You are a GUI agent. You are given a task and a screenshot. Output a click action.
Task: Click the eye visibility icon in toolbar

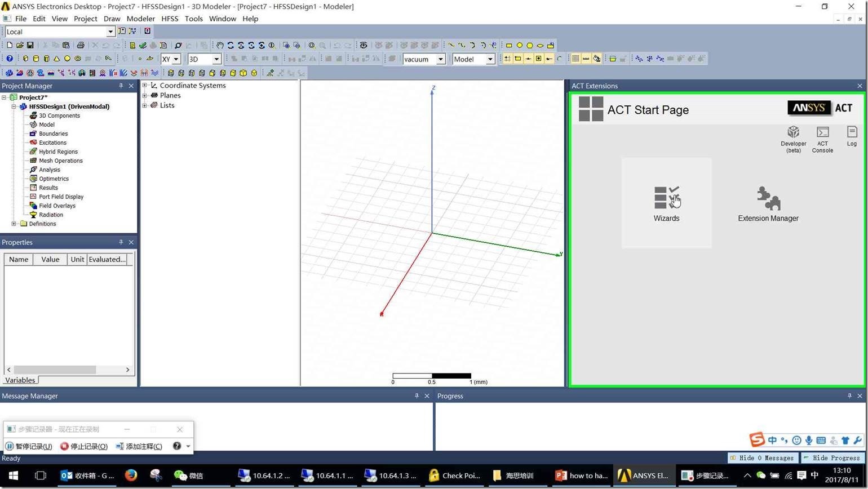click(x=364, y=45)
